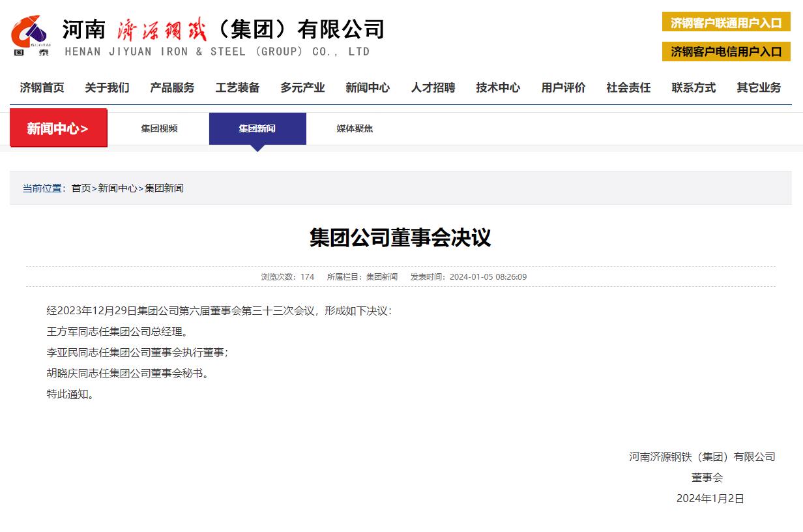Open 新闻中心 from top navigation bar

(x=368, y=87)
